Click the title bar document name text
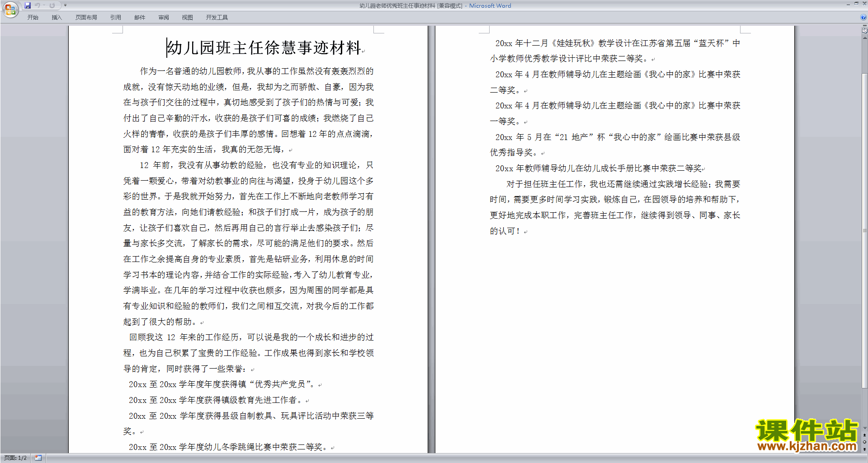 pyautogui.click(x=411, y=6)
